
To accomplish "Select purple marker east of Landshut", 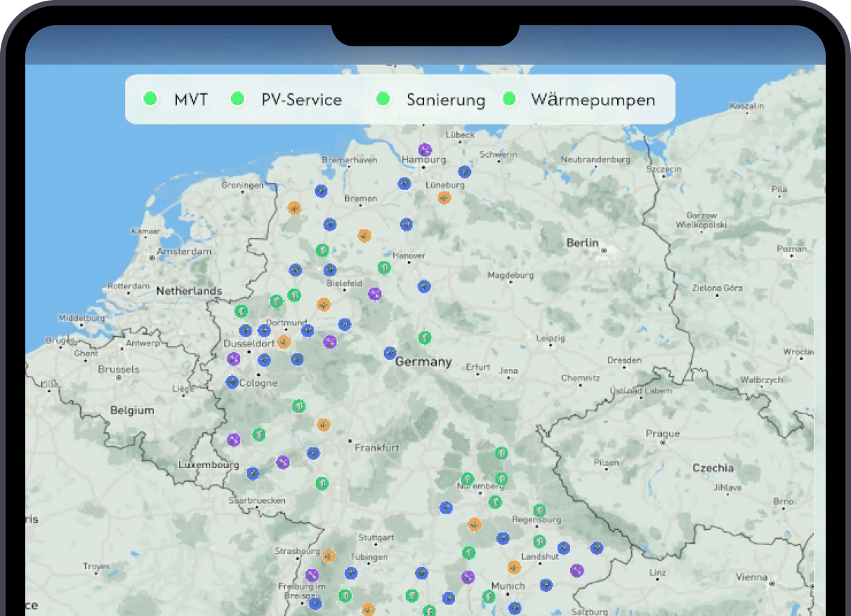I will click(577, 570).
